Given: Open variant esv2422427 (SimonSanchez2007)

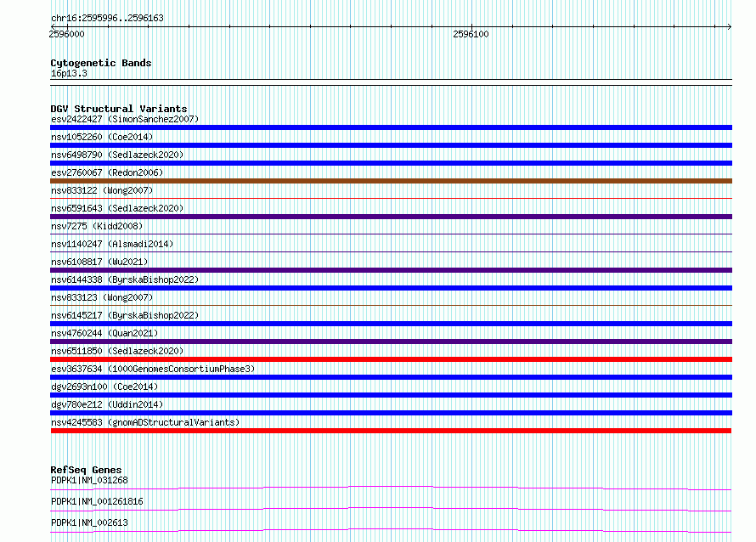Looking at the screenshot, I should coord(125,119).
